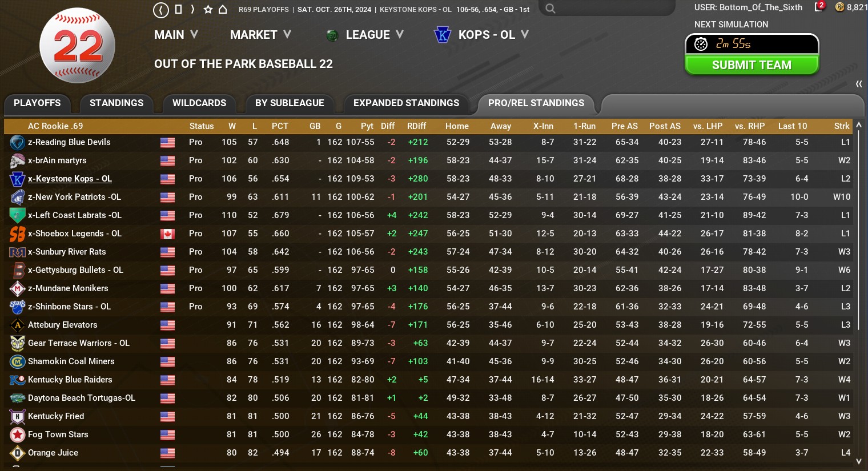Open the x-Keystone Kops - OL team link
The image size is (868, 471).
70,179
